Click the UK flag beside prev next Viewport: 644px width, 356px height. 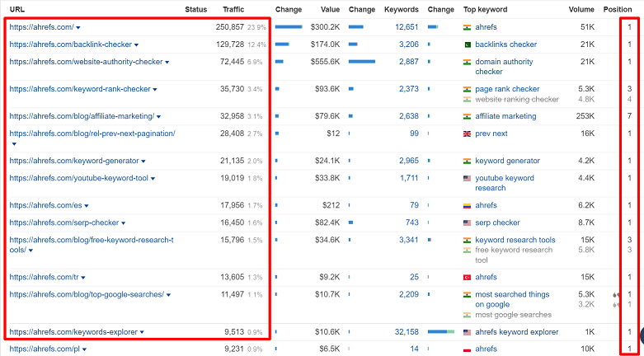coord(467,133)
